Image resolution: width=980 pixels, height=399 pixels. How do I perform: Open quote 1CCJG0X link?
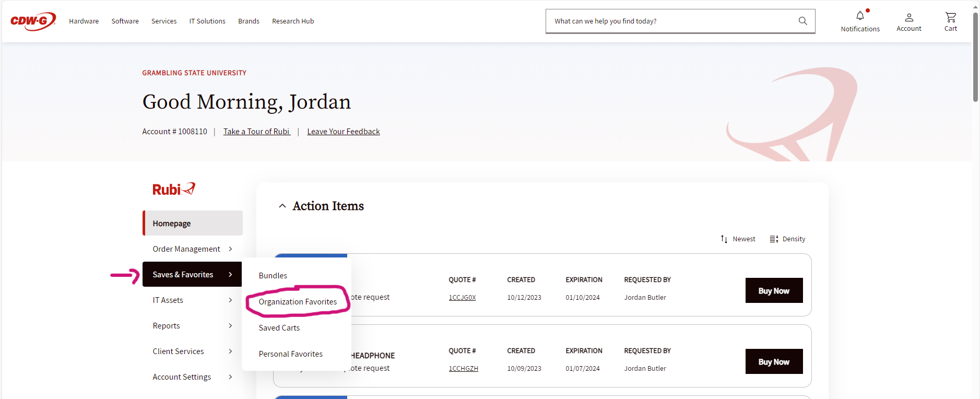tap(462, 297)
